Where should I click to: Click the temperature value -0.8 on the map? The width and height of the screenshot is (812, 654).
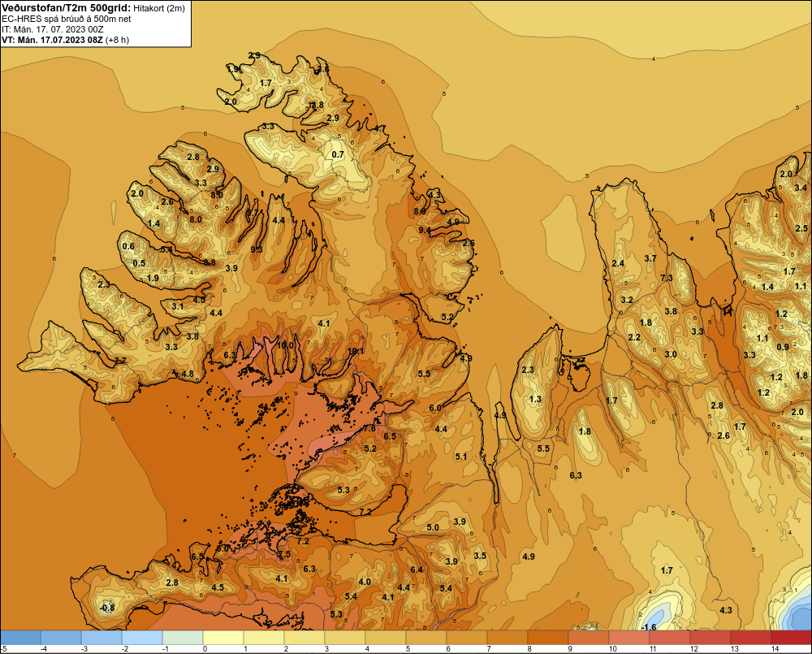107,608
